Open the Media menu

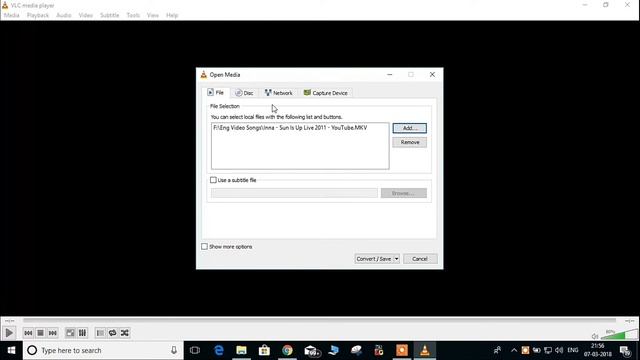coord(11,15)
